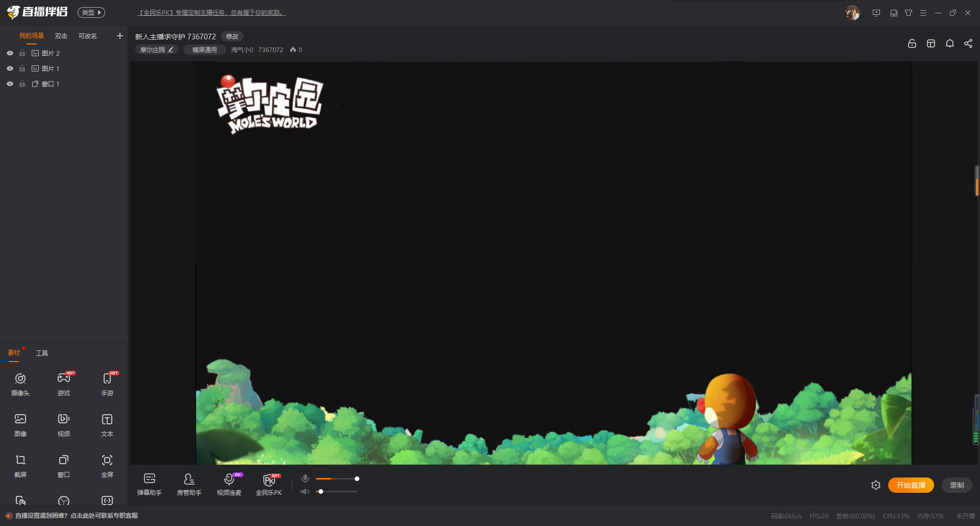Add a video source (视频)

64,425
